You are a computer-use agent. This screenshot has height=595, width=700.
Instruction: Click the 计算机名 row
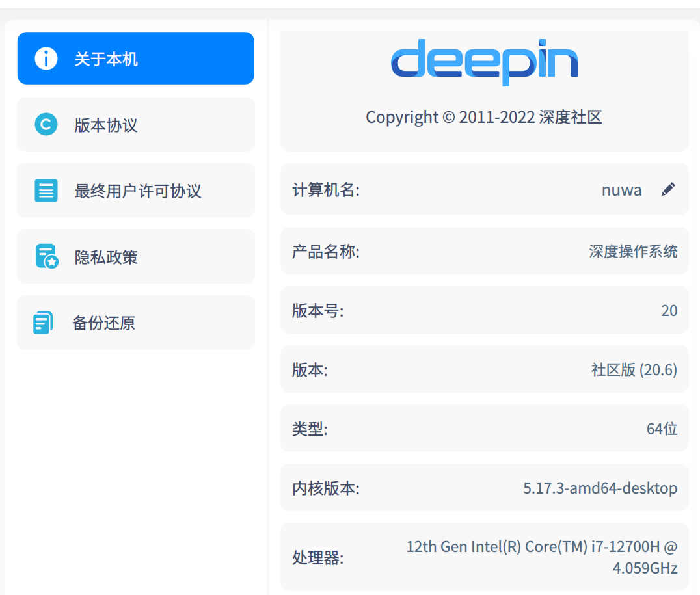click(x=484, y=189)
